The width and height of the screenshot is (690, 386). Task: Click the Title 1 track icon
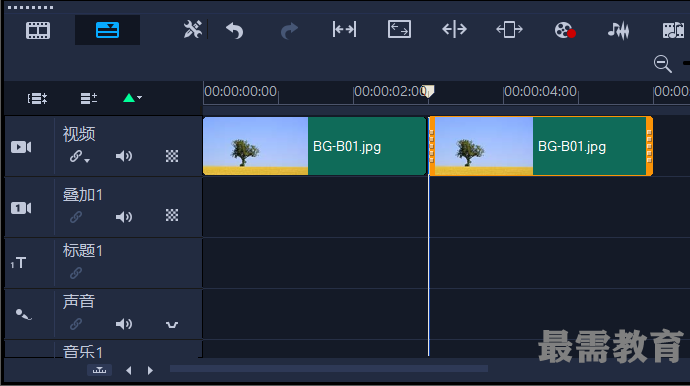18,263
